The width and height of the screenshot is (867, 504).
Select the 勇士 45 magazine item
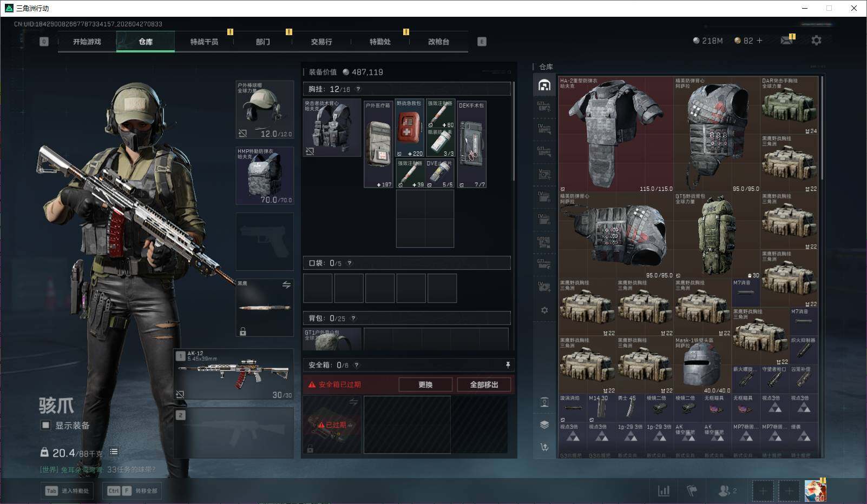point(630,408)
